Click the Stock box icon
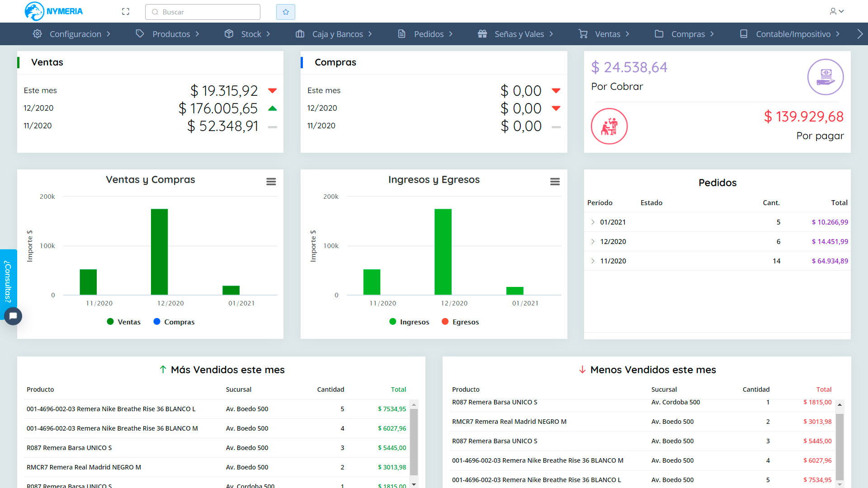The image size is (868, 488). pyautogui.click(x=229, y=34)
